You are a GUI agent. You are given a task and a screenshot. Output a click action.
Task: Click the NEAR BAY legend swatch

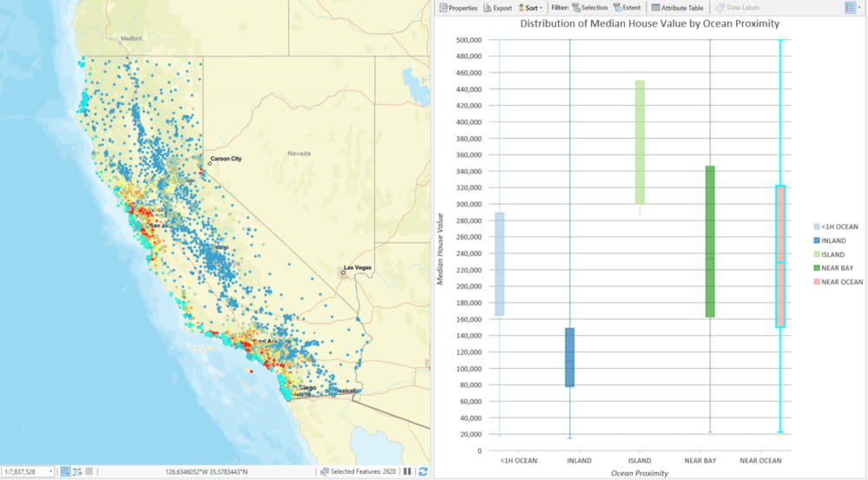tap(817, 268)
